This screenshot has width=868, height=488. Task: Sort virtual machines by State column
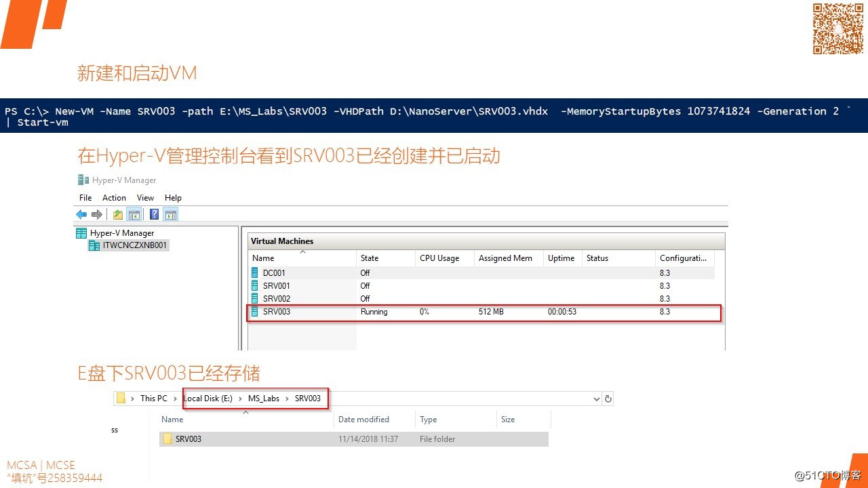386,258
